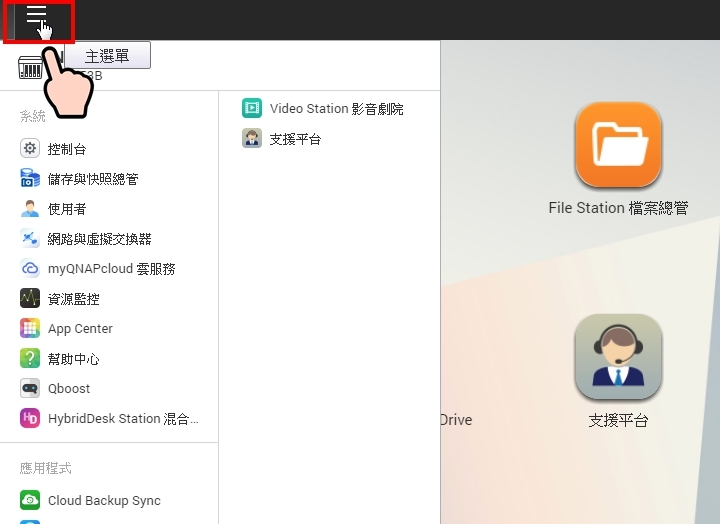Image resolution: width=720 pixels, height=524 pixels.
Task: Select 儲存與快照總管 menu entry text
Action: (93, 179)
